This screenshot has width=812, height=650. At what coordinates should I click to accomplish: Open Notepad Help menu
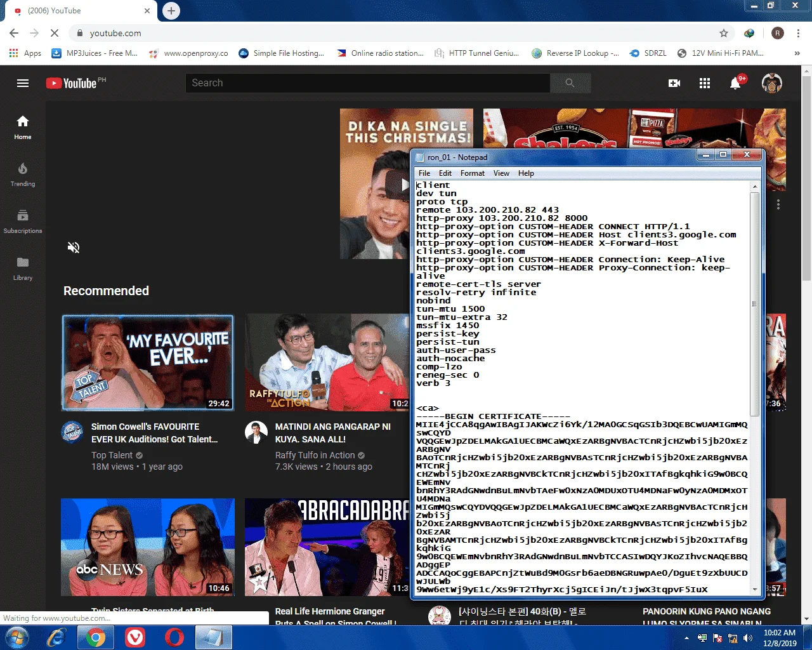coord(526,173)
